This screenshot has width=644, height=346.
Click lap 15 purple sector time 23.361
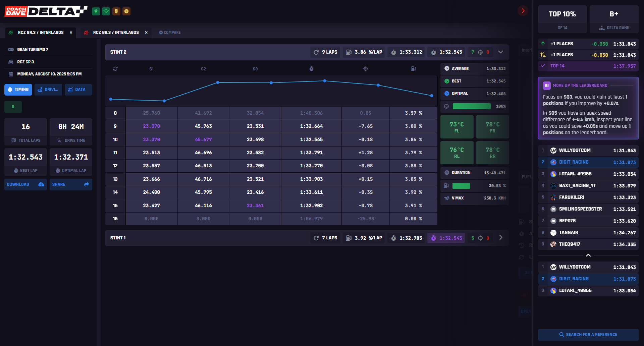coord(255,206)
